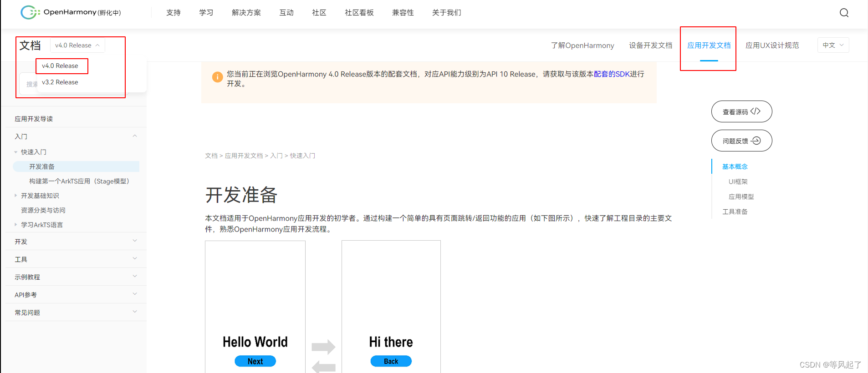Jump to 工具准备 in page outline

pyautogui.click(x=735, y=212)
